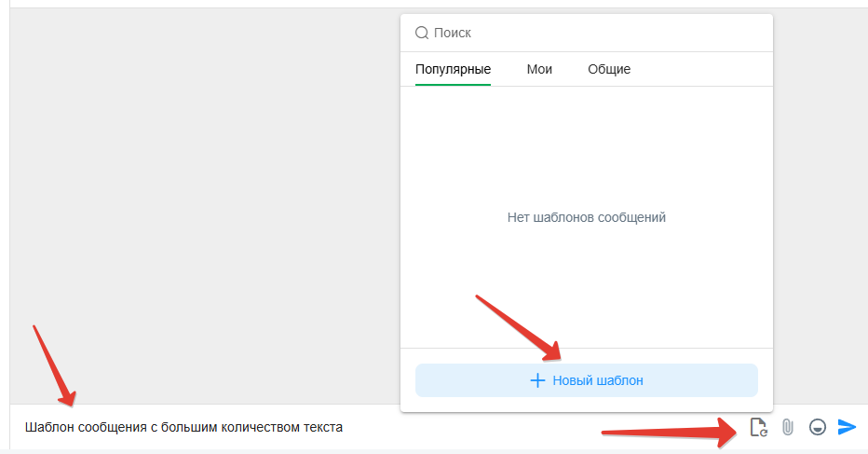
Task: Click the plus icon beside Новый шаблон
Action: pyautogui.click(x=537, y=380)
